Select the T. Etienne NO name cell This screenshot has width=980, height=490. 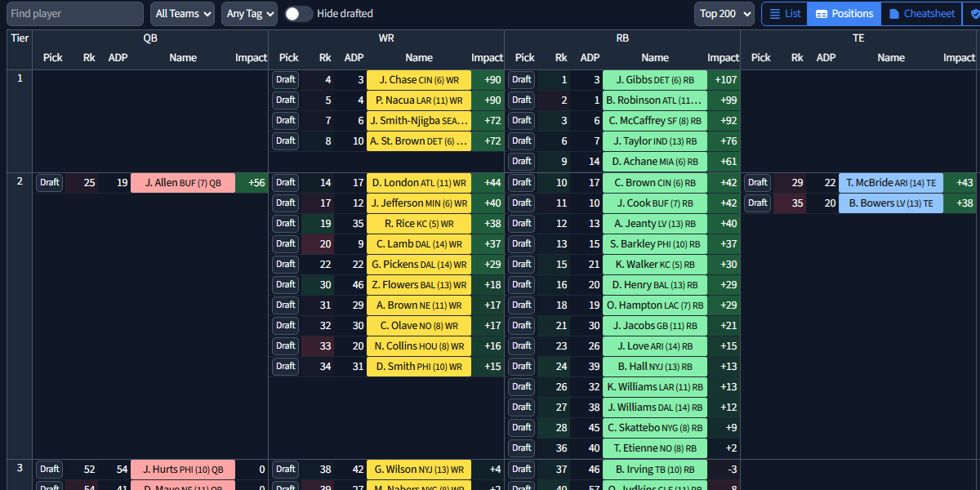(x=655, y=448)
